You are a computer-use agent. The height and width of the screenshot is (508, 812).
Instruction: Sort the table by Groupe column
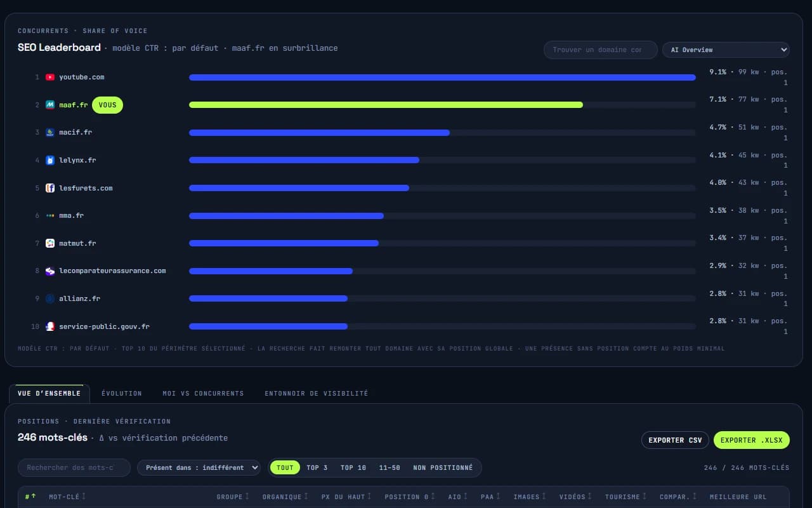click(233, 497)
